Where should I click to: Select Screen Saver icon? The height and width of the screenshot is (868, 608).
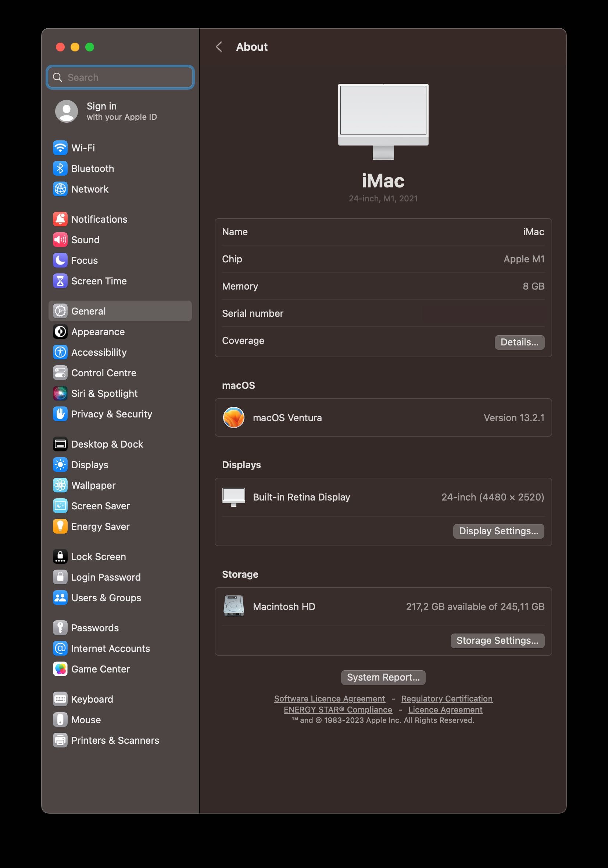point(60,506)
